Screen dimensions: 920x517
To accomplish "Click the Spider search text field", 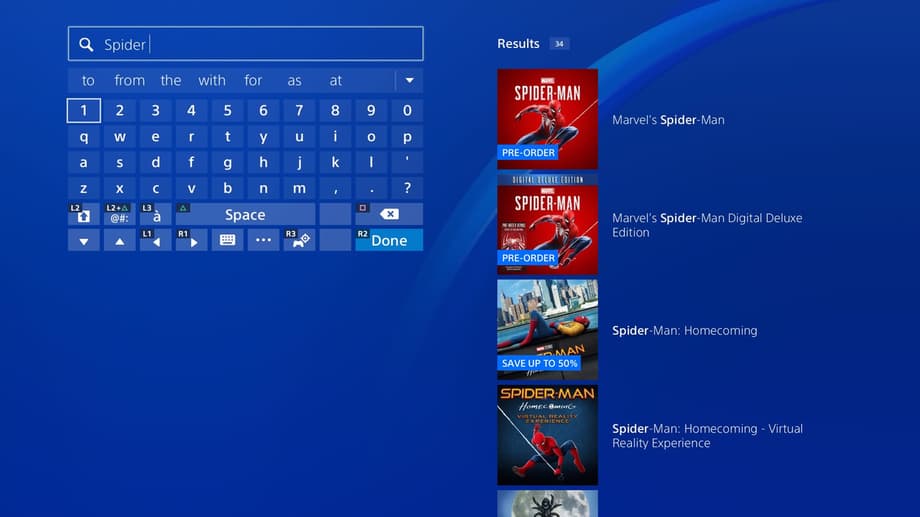I will tap(245, 43).
